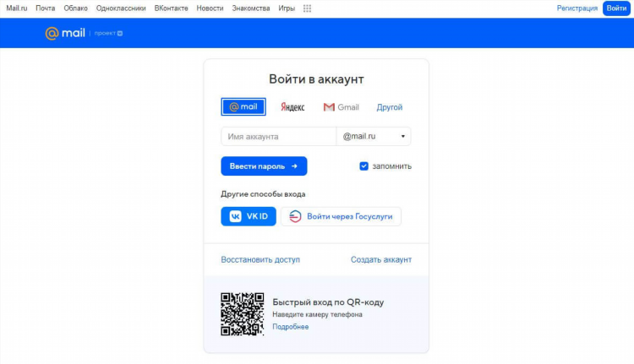Image resolution: width=634 pixels, height=364 pixels.
Task: Click Войти через Госуслуги button
Action: click(341, 216)
